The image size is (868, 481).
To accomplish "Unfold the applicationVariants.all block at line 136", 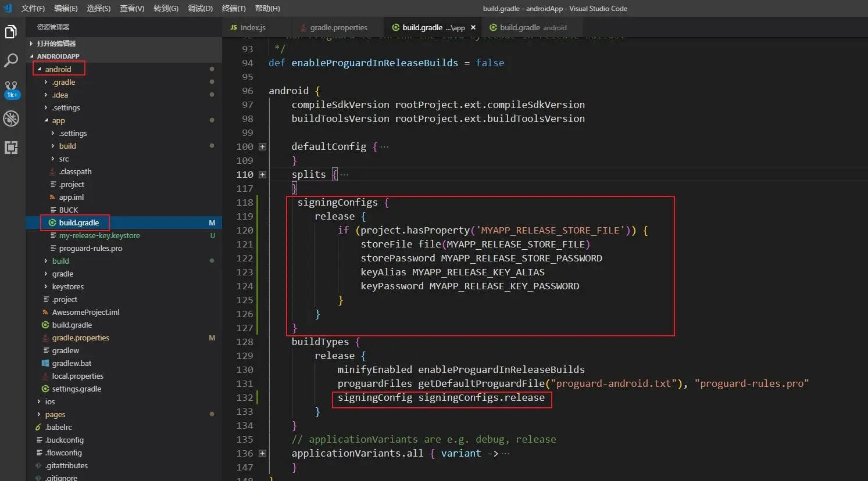I will [262, 454].
